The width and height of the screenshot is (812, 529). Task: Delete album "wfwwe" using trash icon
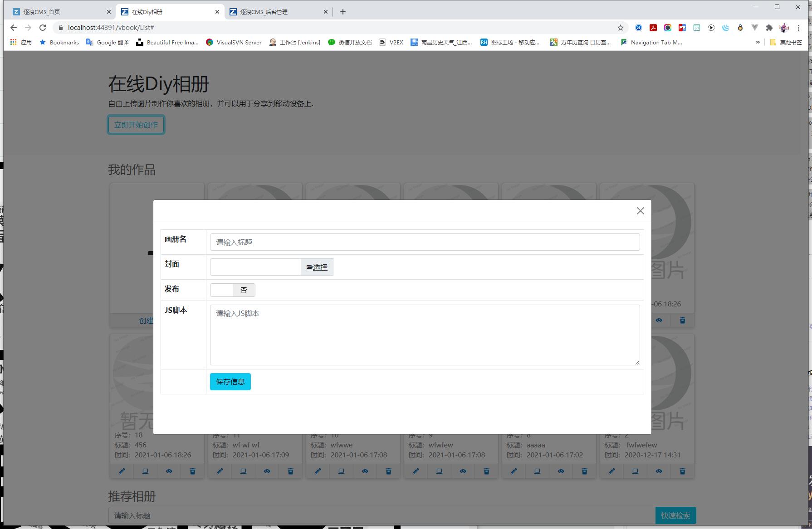point(388,471)
